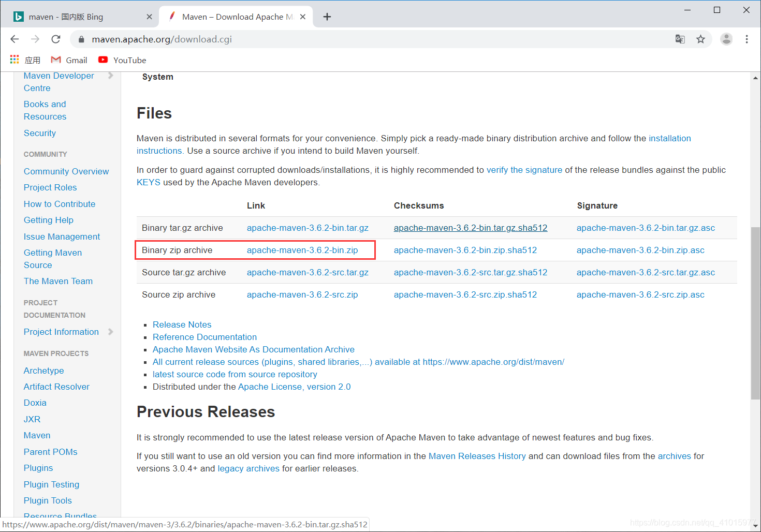Open Project Roles sidebar link
Image resolution: width=761 pixels, height=532 pixels.
tap(50, 187)
